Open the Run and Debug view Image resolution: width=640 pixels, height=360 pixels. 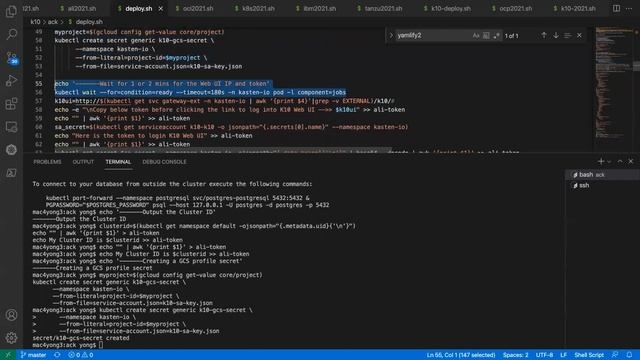click(x=11, y=80)
